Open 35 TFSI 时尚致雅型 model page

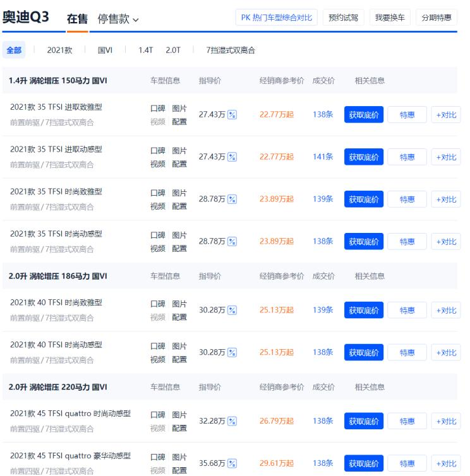point(56,191)
